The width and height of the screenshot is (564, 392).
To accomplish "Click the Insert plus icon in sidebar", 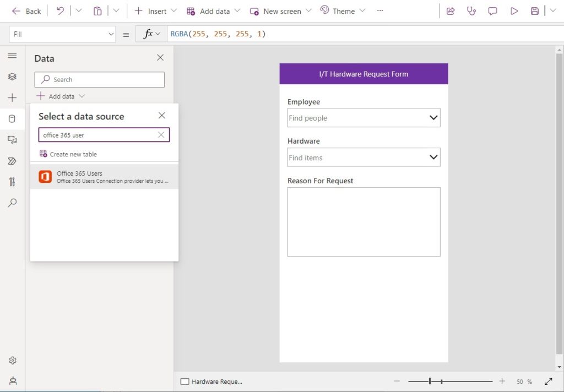I will [12, 97].
